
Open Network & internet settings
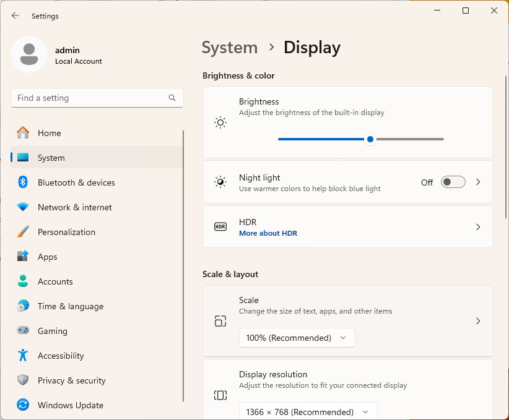point(97,207)
